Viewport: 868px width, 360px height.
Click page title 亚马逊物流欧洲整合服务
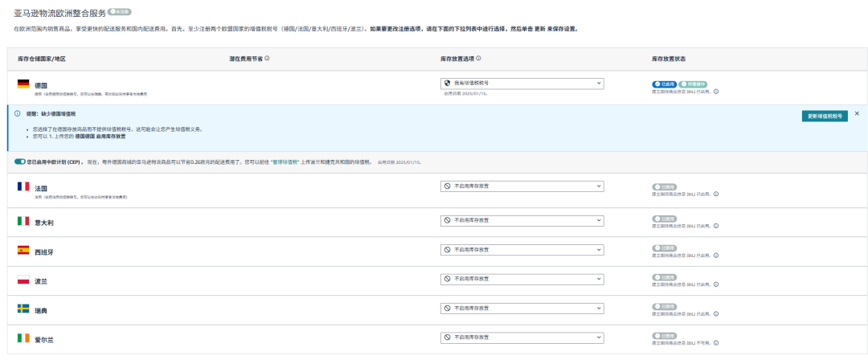click(x=59, y=12)
